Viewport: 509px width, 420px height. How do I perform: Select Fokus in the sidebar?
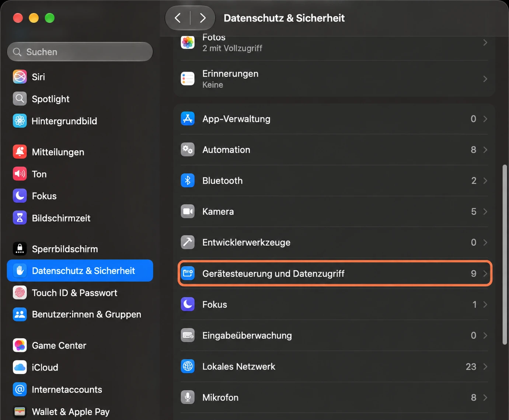point(80,196)
